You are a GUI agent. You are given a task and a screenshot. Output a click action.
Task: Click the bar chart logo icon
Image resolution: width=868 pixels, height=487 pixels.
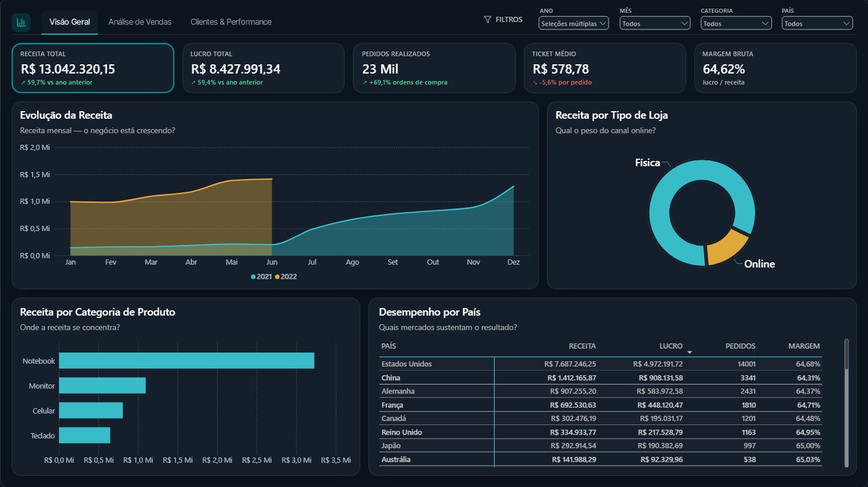(x=21, y=23)
